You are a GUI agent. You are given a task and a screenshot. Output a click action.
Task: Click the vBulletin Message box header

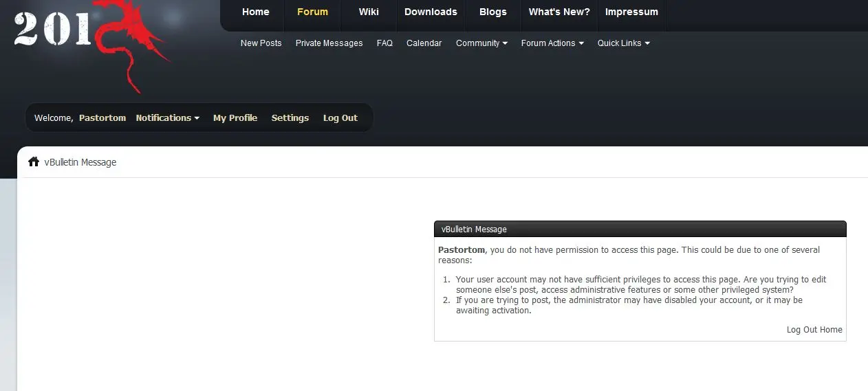click(x=640, y=229)
